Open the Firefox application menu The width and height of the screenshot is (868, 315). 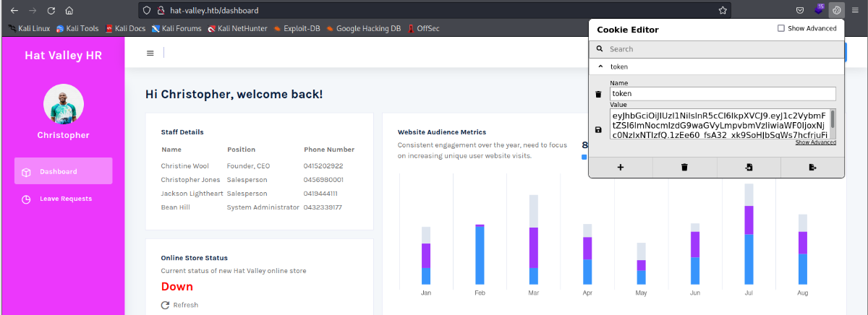tap(855, 10)
